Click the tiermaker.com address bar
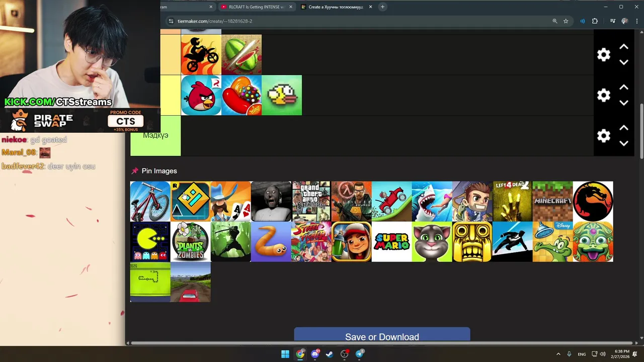Screen dimensions: 644x362 coord(357,21)
